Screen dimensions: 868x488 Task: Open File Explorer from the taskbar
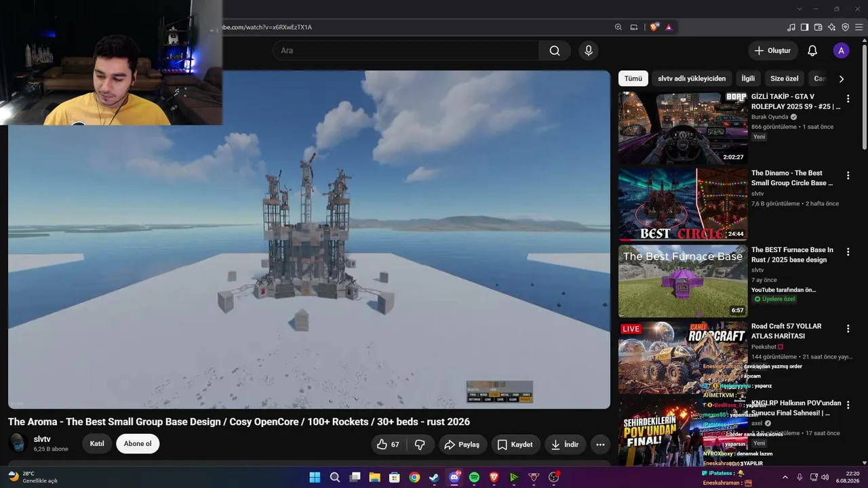[374, 477]
